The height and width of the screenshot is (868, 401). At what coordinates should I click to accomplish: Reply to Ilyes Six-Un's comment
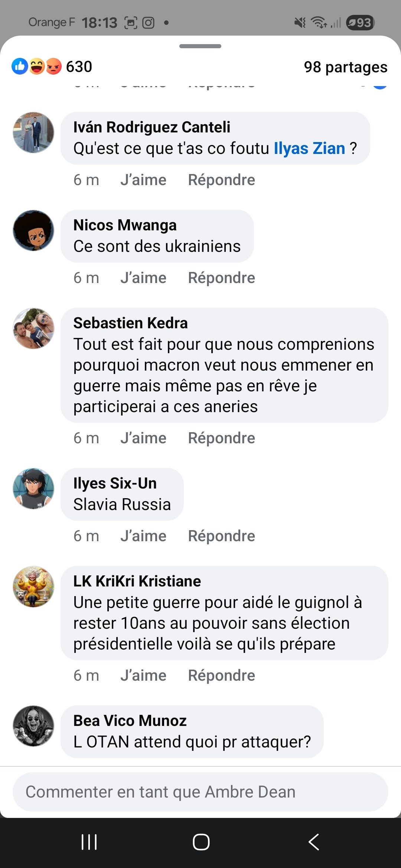(221, 536)
